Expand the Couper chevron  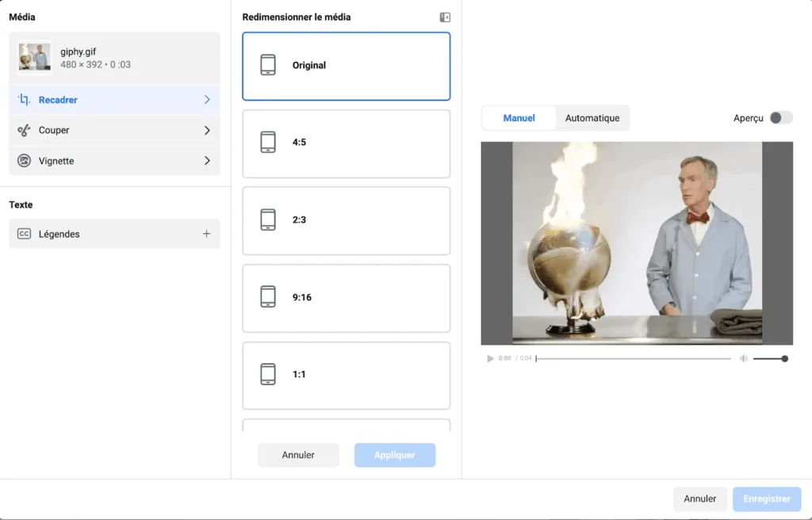click(207, 130)
